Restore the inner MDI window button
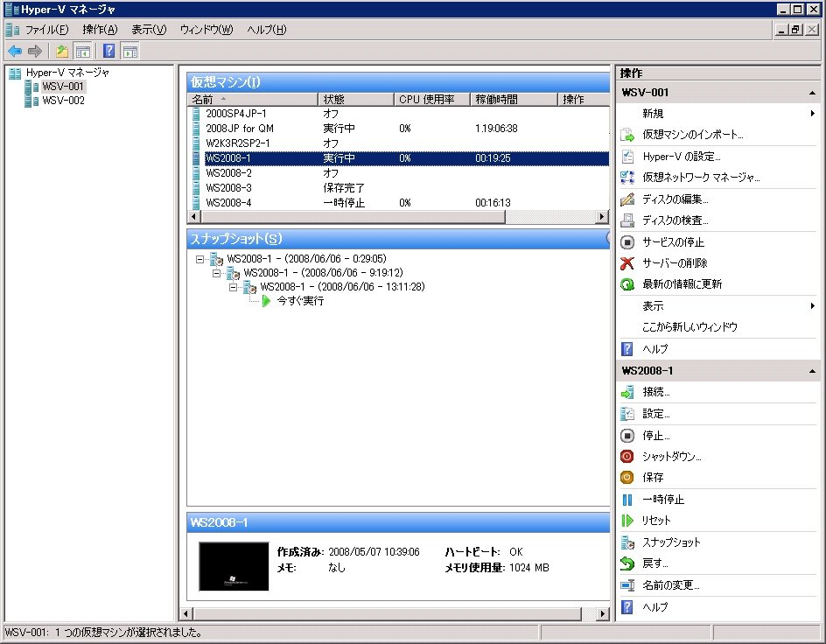 tap(795, 30)
